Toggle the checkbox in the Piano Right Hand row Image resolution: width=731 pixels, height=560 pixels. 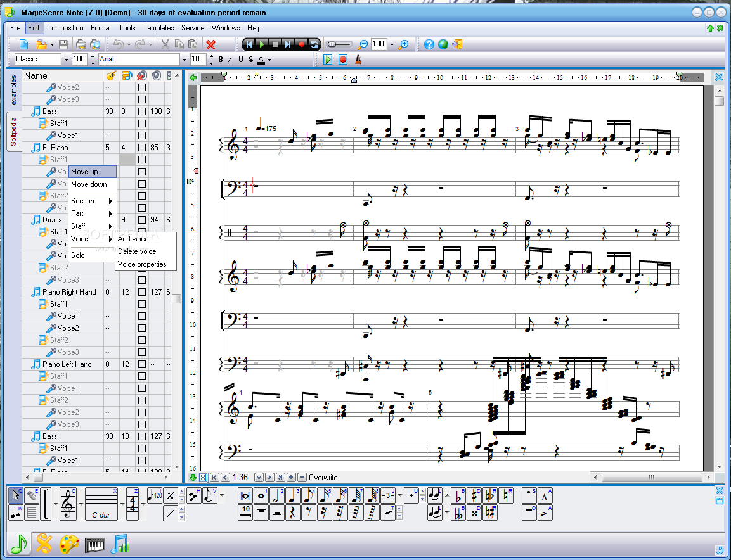click(x=142, y=292)
